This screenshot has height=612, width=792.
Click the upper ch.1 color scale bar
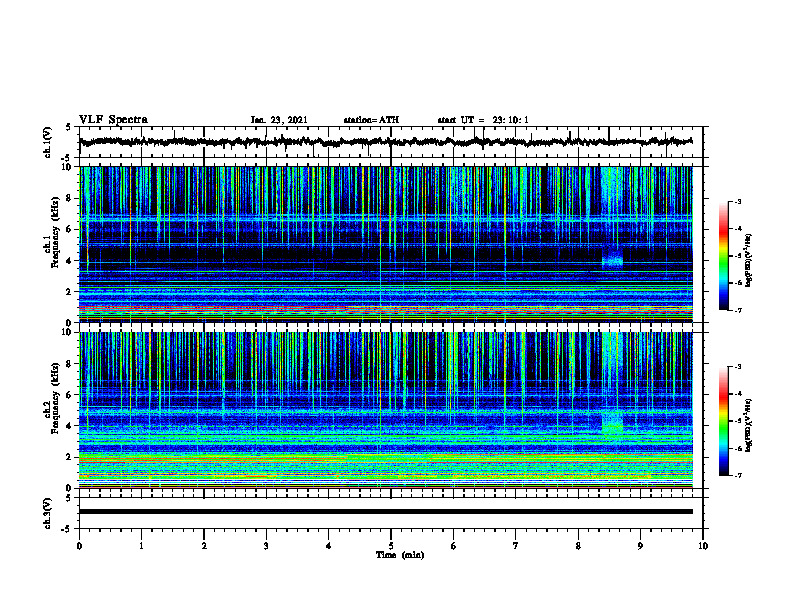click(723, 256)
